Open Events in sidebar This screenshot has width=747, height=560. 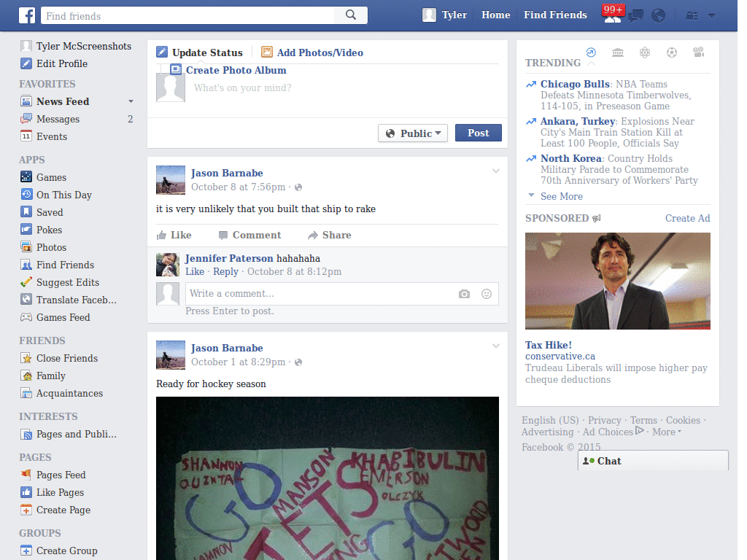click(44, 136)
